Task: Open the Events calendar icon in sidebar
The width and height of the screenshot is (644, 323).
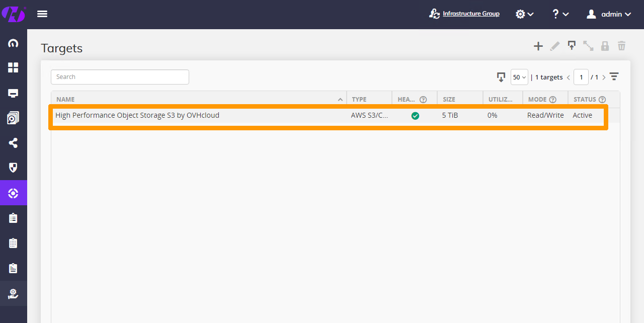Action: click(14, 243)
